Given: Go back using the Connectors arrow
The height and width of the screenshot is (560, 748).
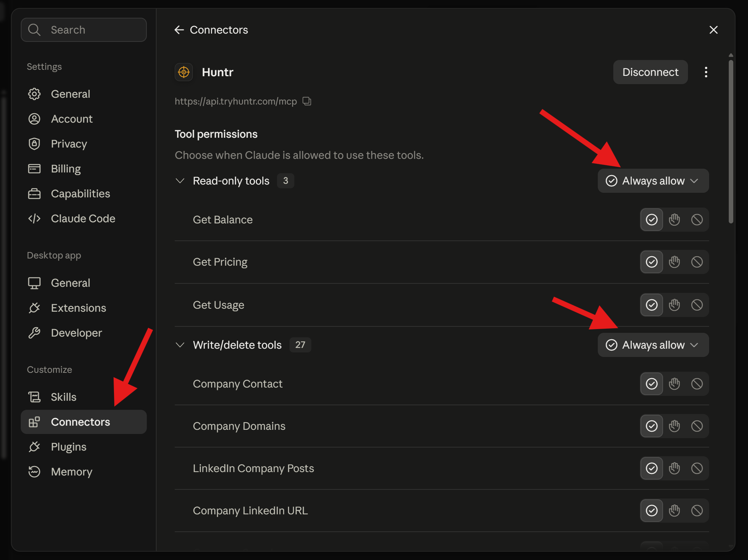Looking at the screenshot, I should (x=179, y=30).
